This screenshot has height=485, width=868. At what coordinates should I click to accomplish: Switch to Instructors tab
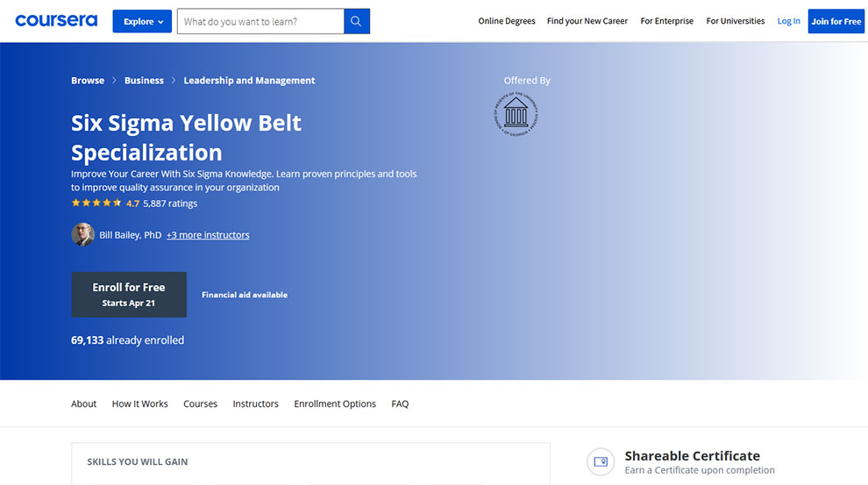256,403
